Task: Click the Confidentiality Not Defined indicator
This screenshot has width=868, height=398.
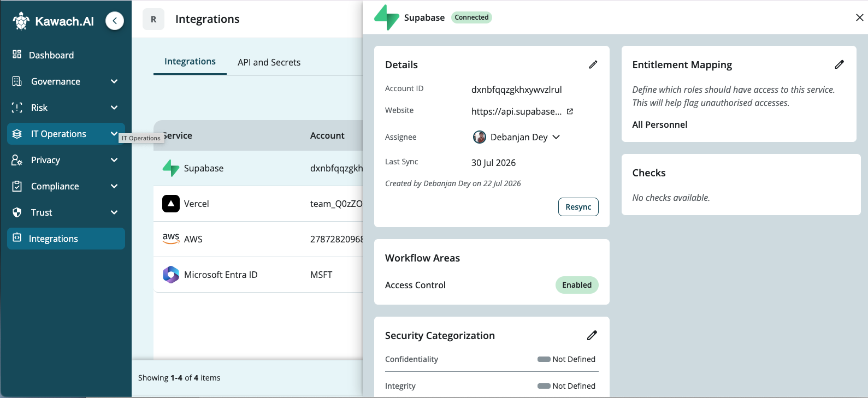Action: tap(566, 359)
